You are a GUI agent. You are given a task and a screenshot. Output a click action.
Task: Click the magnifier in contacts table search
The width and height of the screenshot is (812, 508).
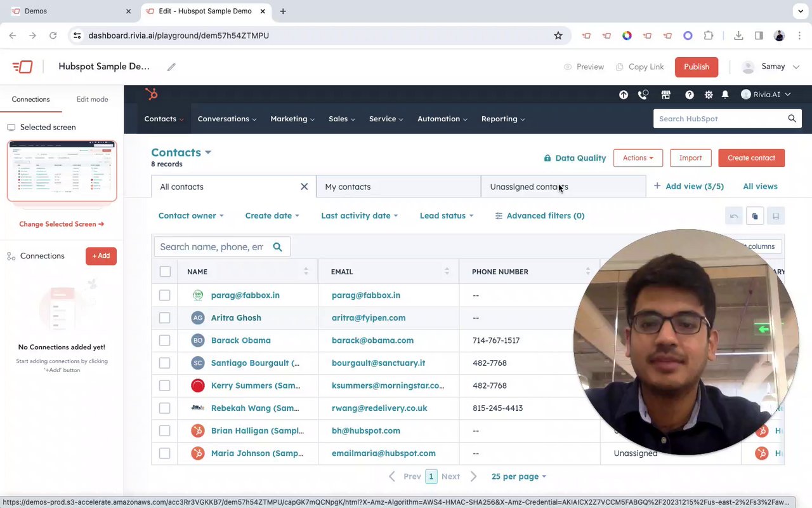(x=277, y=247)
